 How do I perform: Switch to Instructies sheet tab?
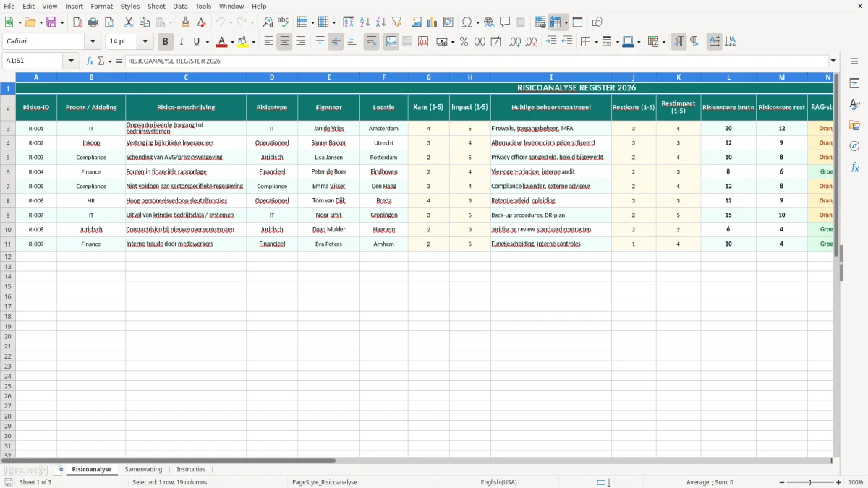191,469
